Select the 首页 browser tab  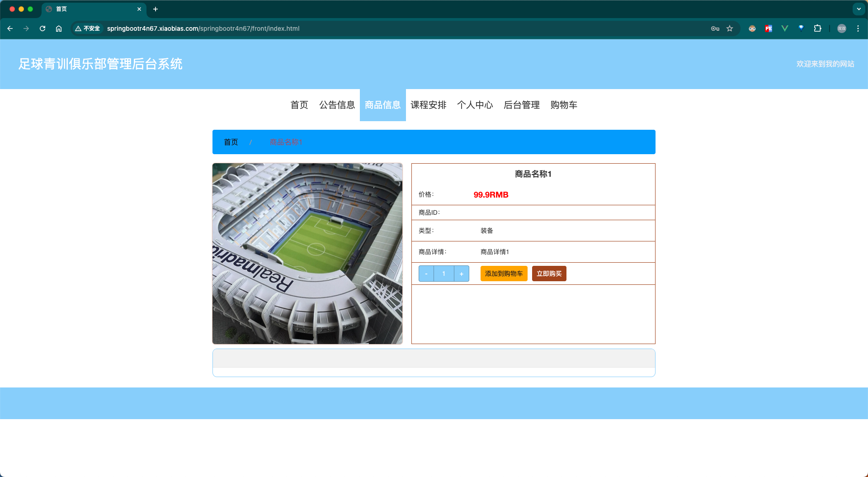[94, 9]
